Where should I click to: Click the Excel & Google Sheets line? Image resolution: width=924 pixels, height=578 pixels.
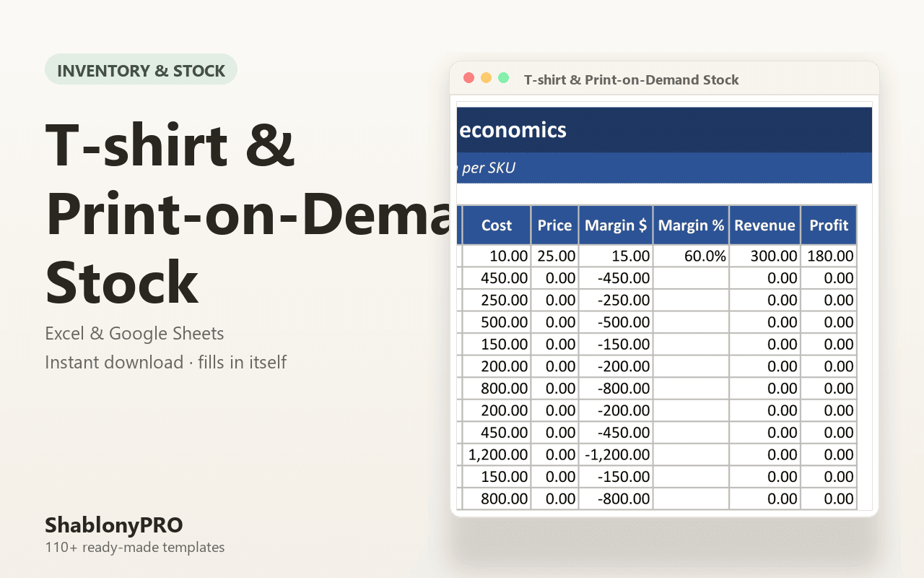[134, 334]
